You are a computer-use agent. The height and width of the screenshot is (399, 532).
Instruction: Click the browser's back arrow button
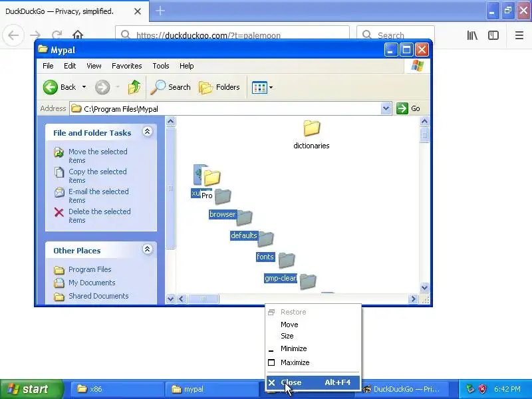pyautogui.click(x=13, y=35)
